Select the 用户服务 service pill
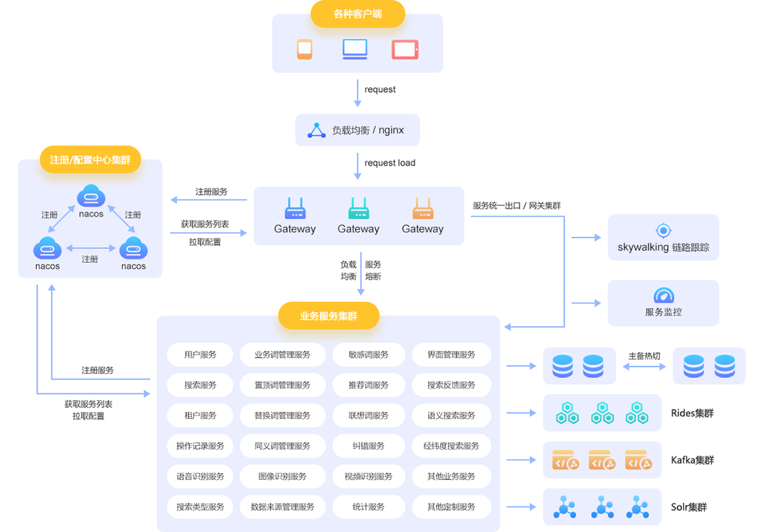 [x=200, y=354]
